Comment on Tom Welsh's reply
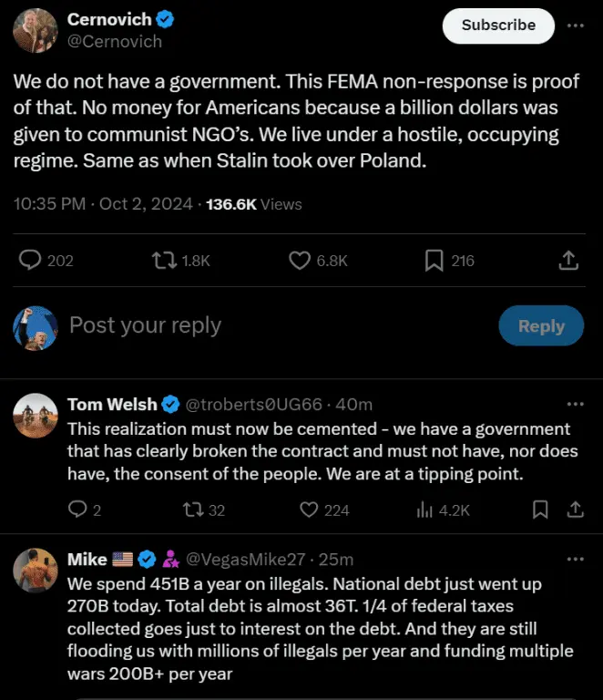Screen dimensions: 603x700 click(79, 510)
